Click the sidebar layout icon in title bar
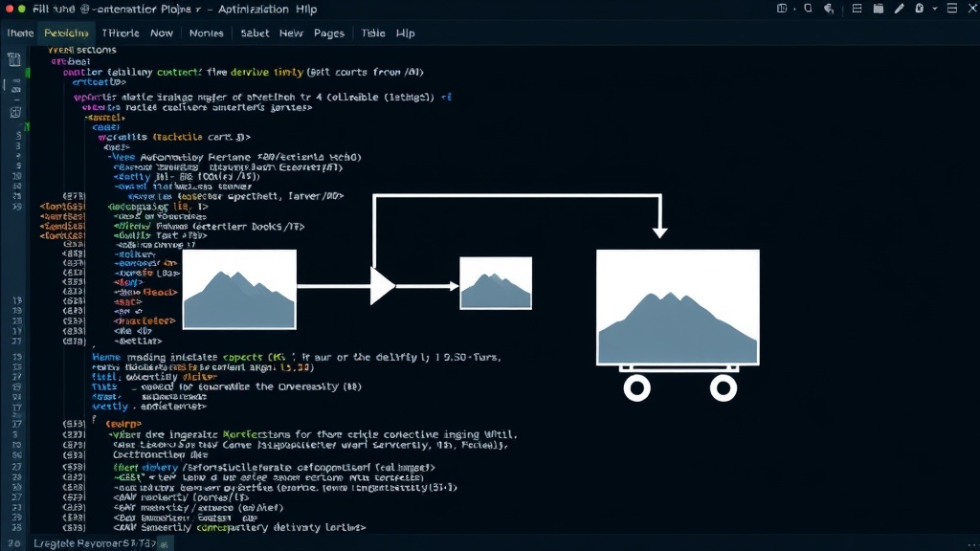This screenshot has height=551, width=980. click(x=781, y=9)
